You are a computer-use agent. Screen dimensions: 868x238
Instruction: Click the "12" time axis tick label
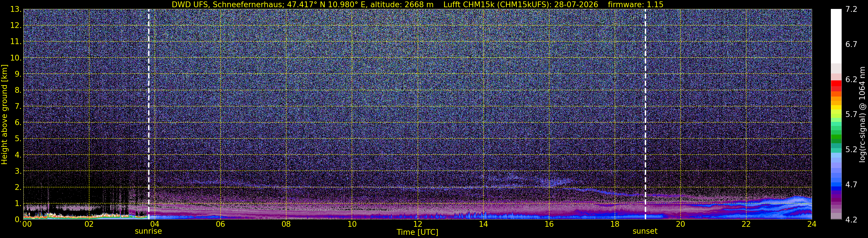point(417,224)
